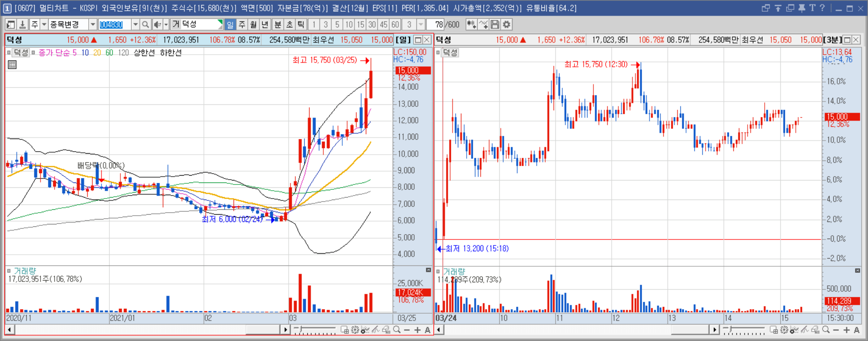Screen dimensions: 868x341
Task: Click the left chart bottom gear settings icon
Action: [x=355, y=330]
